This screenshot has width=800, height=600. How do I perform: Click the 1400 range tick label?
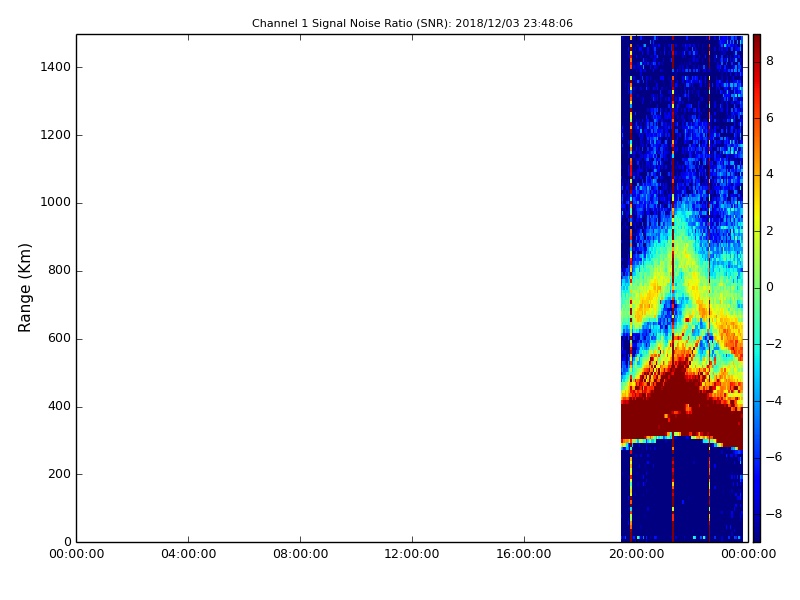56,67
